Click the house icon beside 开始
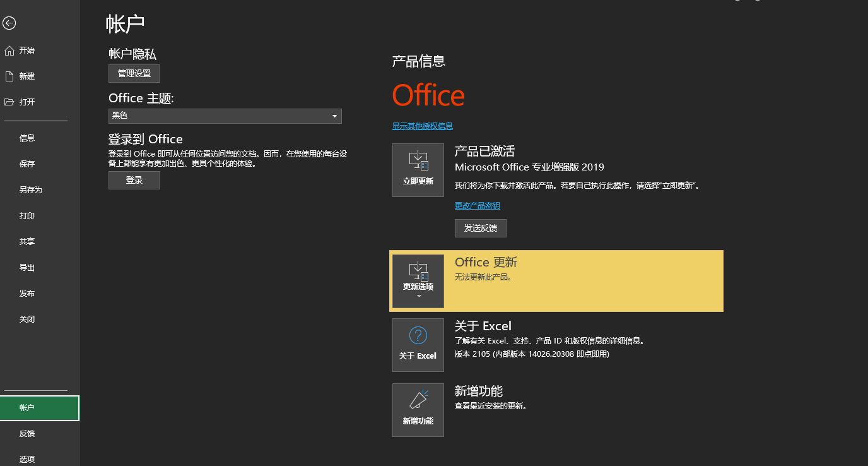The width and height of the screenshot is (868, 466). click(x=9, y=50)
